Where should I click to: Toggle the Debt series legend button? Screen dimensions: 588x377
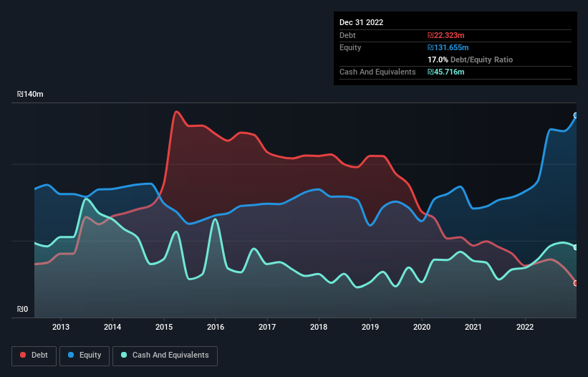[34, 355]
